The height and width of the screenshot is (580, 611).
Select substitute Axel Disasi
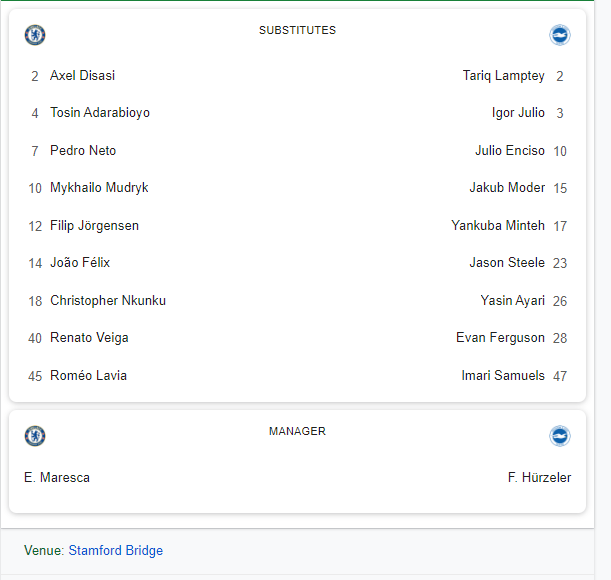[82, 76]
